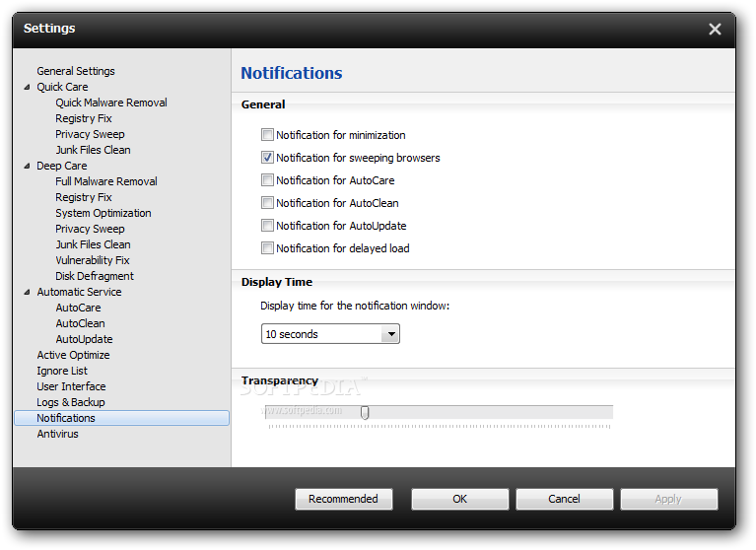The height and width of the screenshot is (550, 756).
Task: Open General Settings page
Action: 76,71
